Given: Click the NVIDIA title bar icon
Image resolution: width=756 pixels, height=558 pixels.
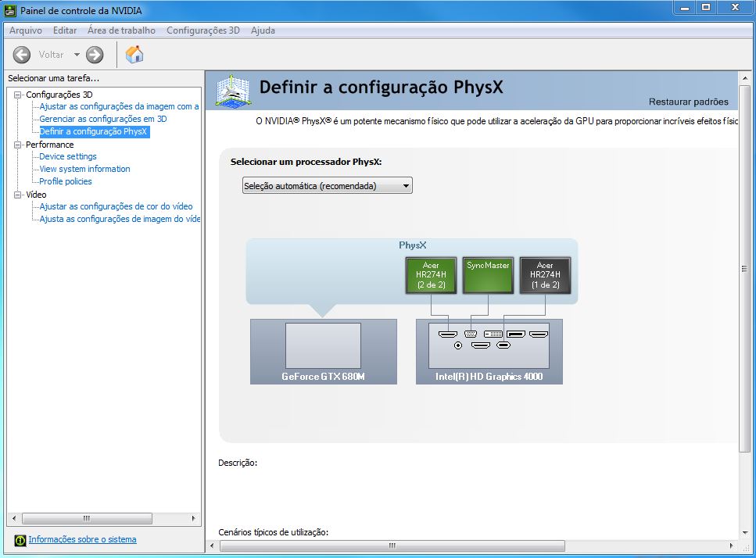Looking at the screenshot, I should click(9, 10).
